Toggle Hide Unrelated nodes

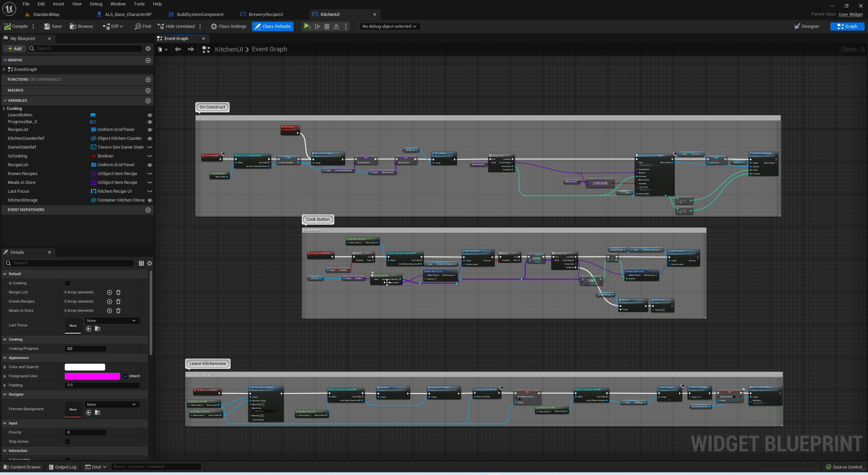[176, 26]
